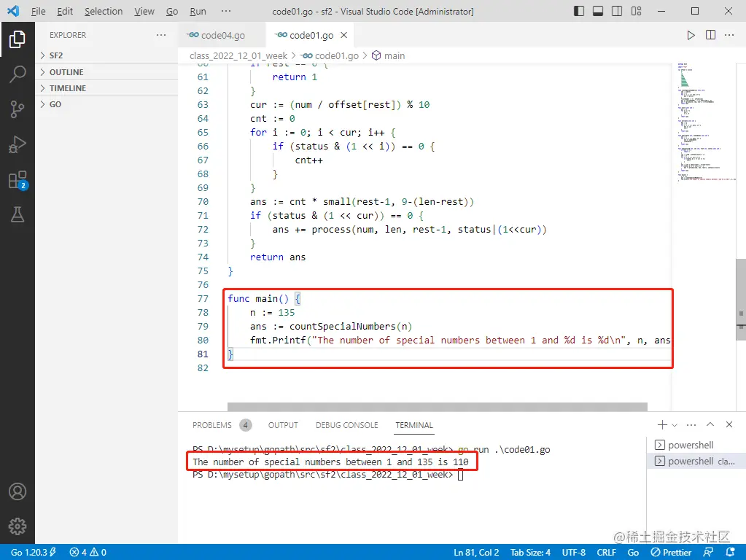Open the Edit menu

tap(65, 11)
